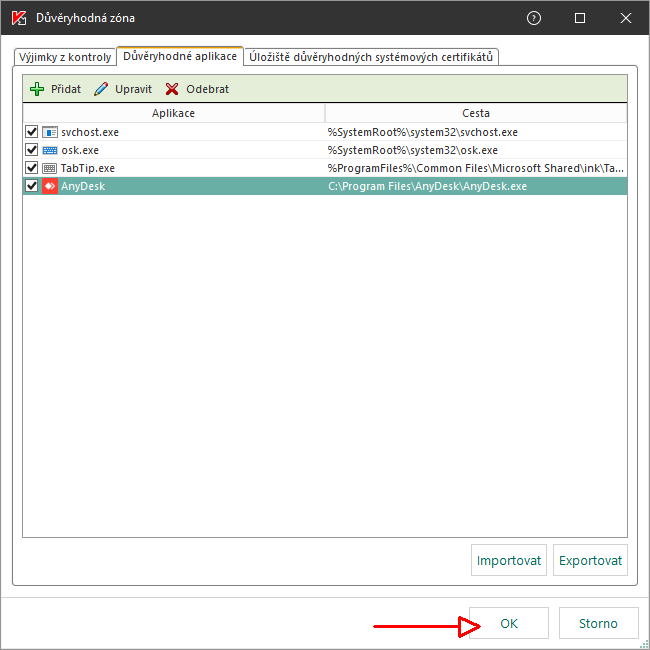
Task: Toggle the TabTip.exe checkbox
Action: (x=32, y=168)
